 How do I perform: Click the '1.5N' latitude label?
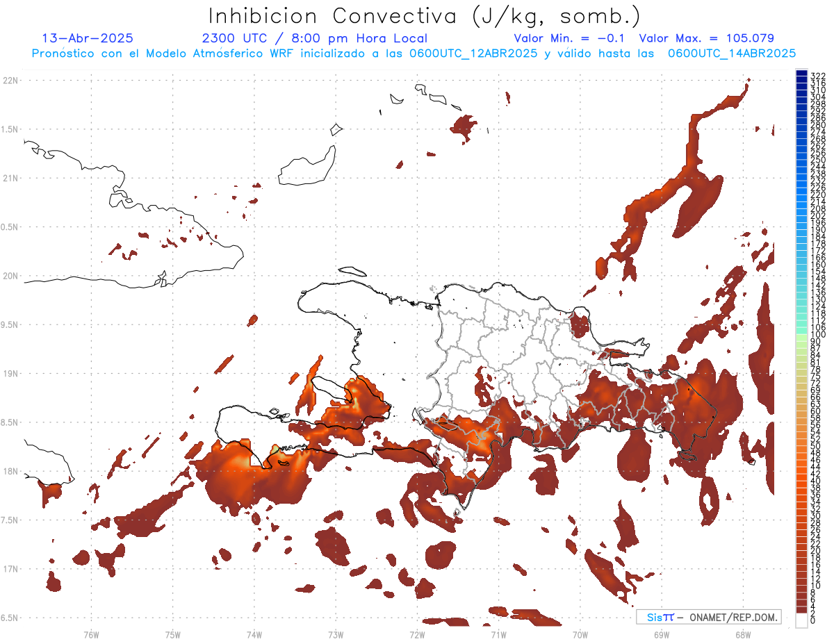(x=10, y=129)
